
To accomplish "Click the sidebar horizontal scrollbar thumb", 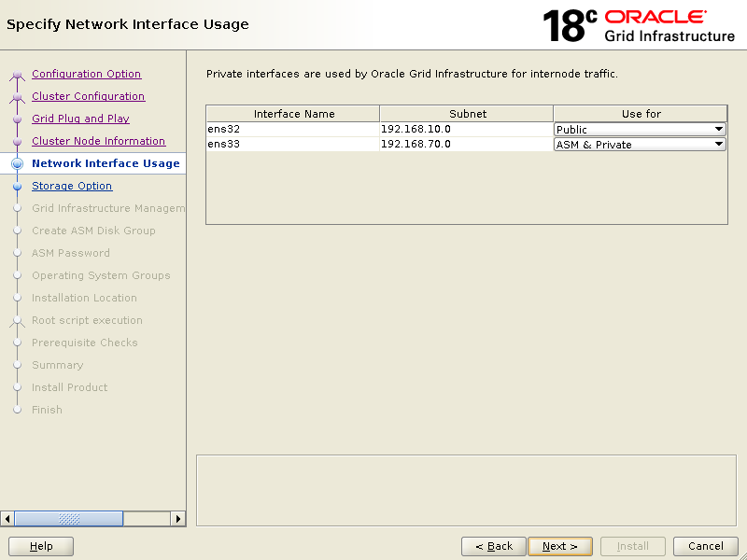I will point(68,519).
